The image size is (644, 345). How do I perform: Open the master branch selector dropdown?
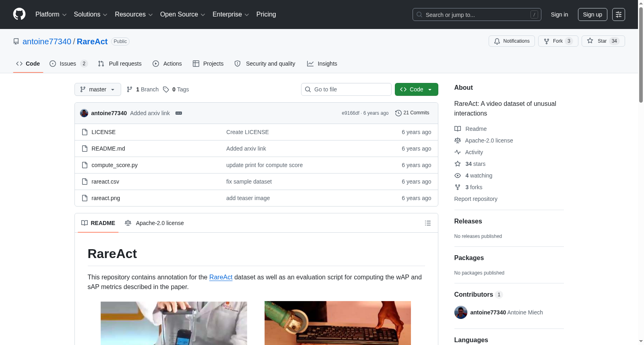(98, 89)
